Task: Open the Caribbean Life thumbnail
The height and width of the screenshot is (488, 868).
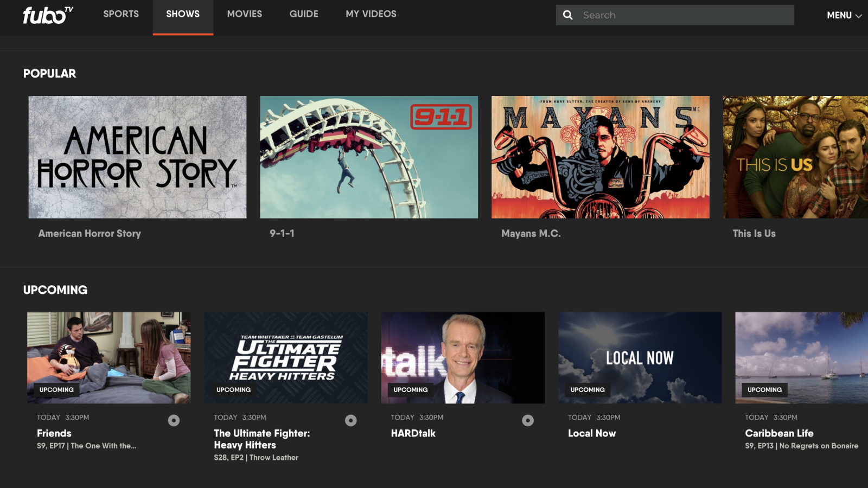Action: (x=802, y=358)
